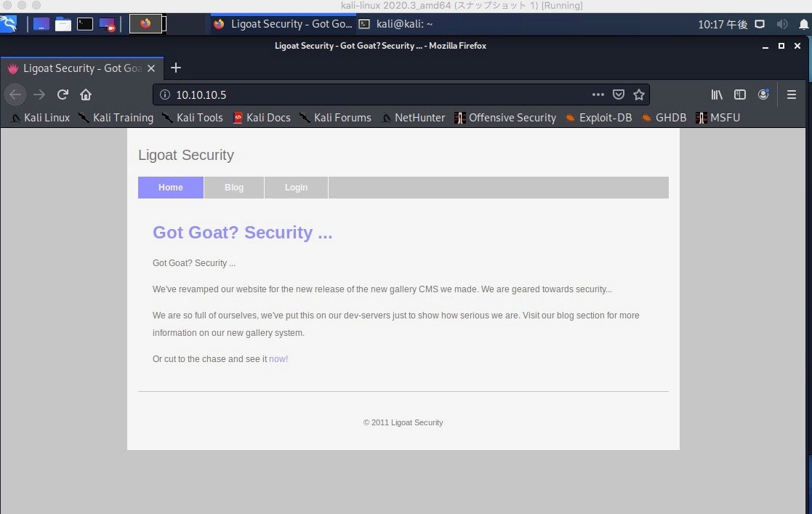Click the clock showing 10:17
The image size is (812, 514).
point(723,24)
